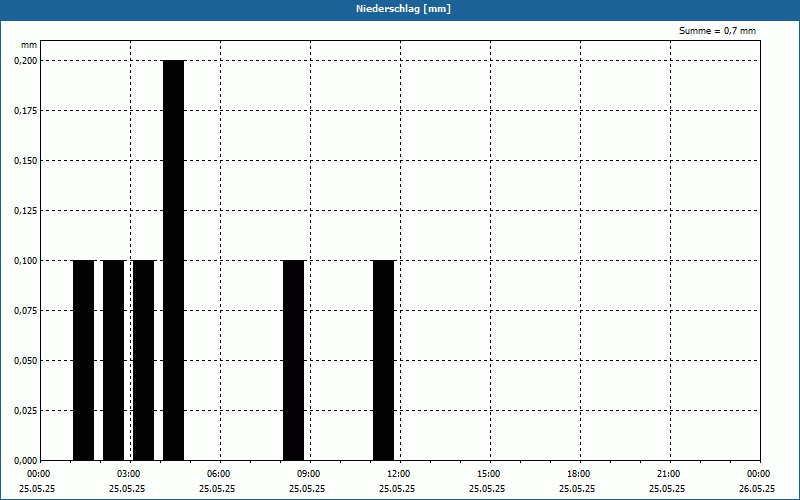This screenshot has width=800, height=500.
Task: Select the 26.05.25 date label
Action: tap(757, 488)
